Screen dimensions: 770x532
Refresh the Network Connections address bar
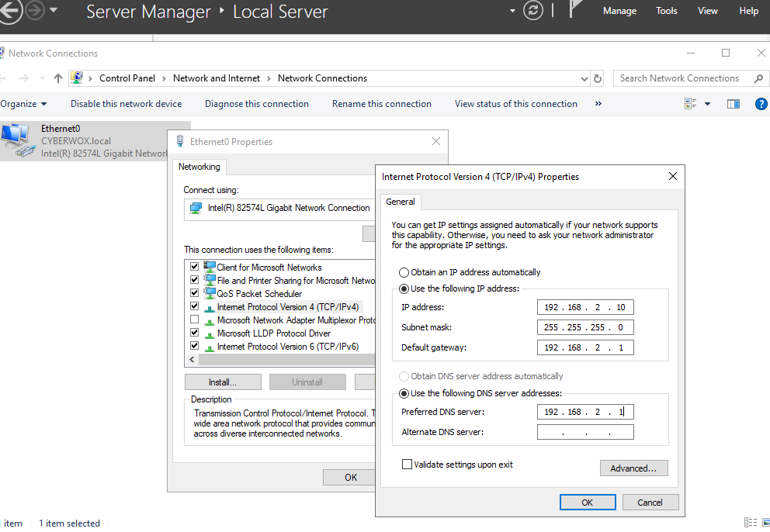click(x=598, y=78)
